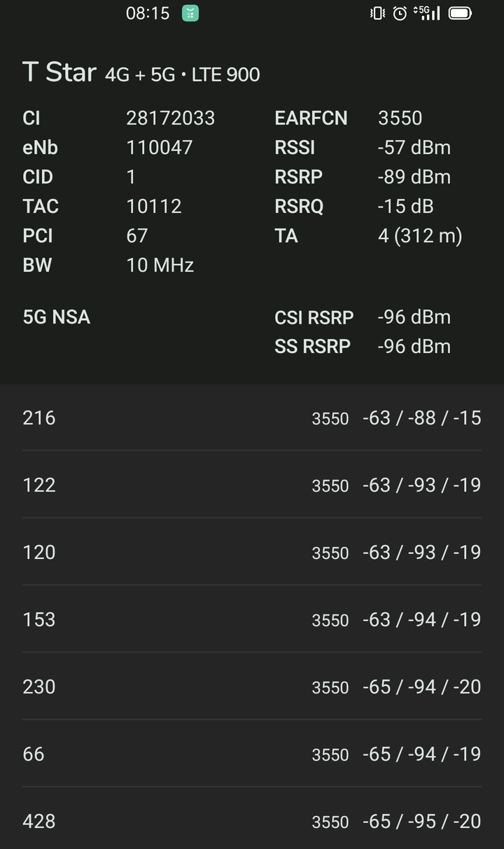Tap the CI value 28172033
This screenshot has width=504, height=849.
pos(170,118)
